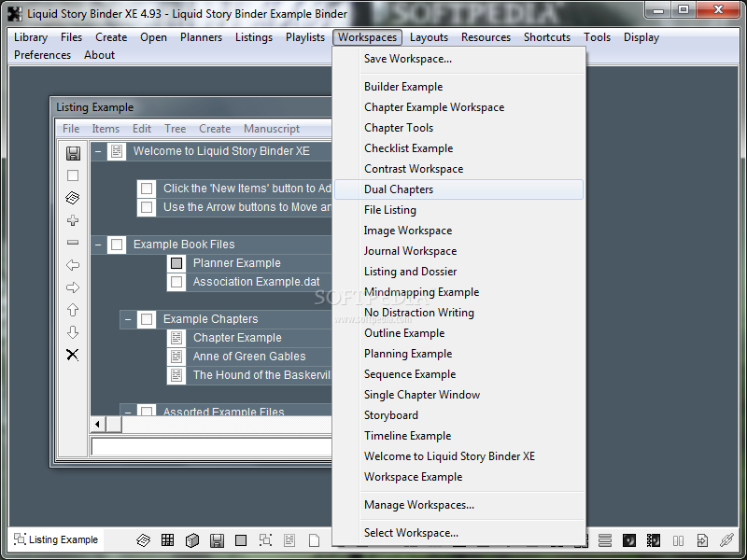
Task: Click the floppy disk icon in bottom toolbar
Action: tap(217, 540)
